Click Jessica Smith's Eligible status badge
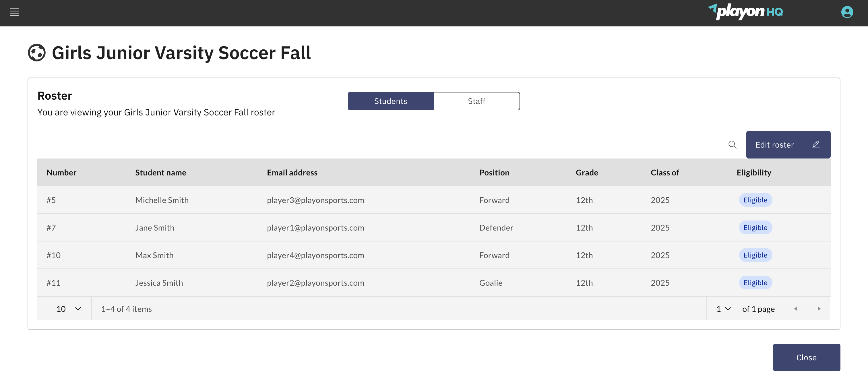This screenshot has height=379, width=868. tap(755, 283)
